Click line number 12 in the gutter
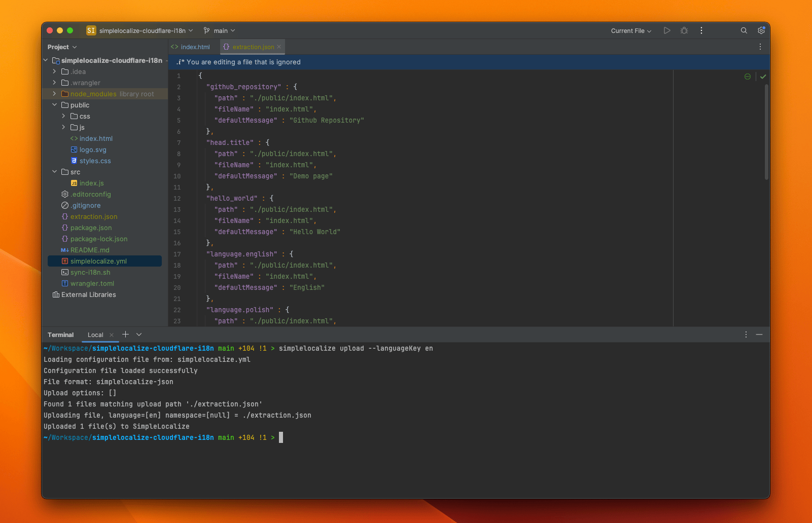Screen dimensions: 812x523 [x=177, y=198]
